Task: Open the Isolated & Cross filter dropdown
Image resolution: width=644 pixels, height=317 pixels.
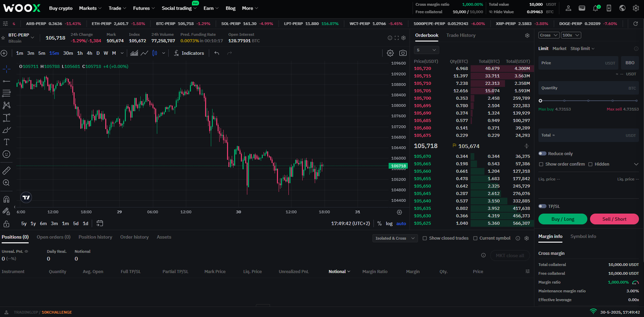Action: (x=394, y=238)
